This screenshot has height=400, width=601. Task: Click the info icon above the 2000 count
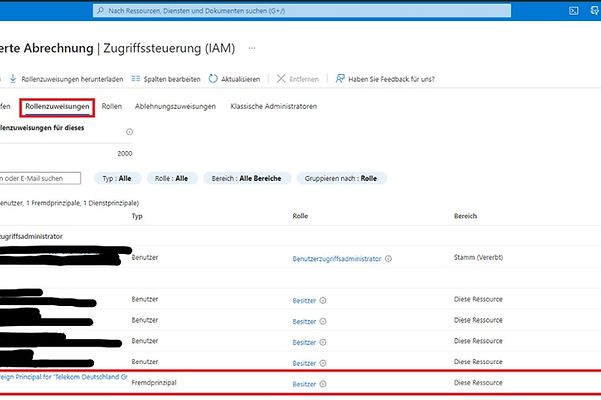pos(130,131)
